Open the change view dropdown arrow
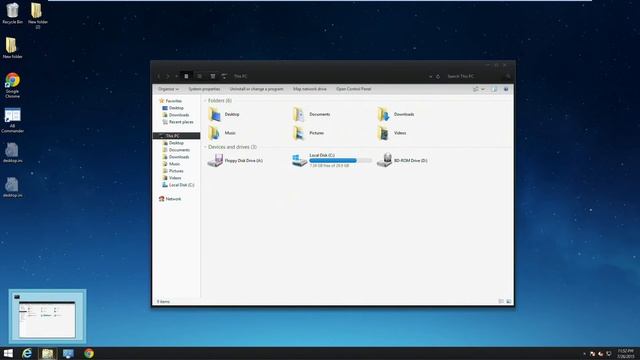The height and width of the screenshot is (360, 640). [x=483, y=89]
